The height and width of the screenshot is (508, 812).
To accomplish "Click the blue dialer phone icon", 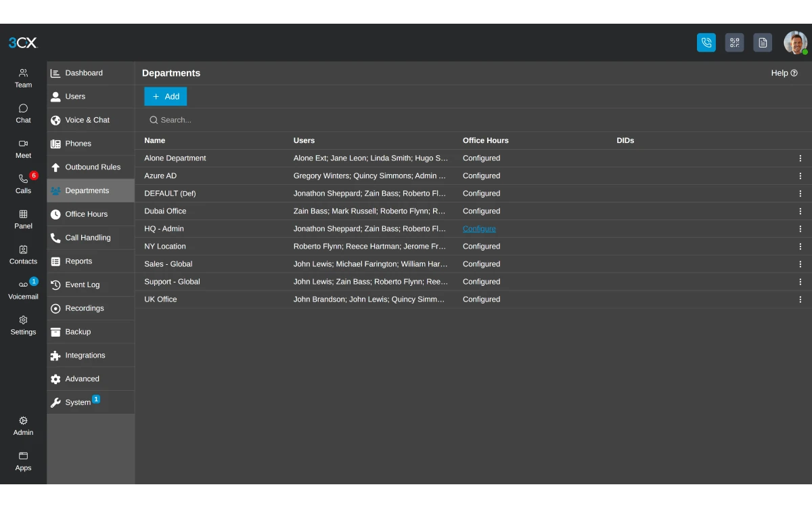I will 706,43.
